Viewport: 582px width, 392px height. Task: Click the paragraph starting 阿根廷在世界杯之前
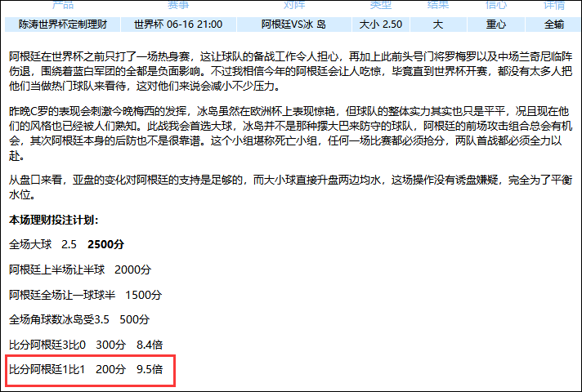(x=291, y=71)
